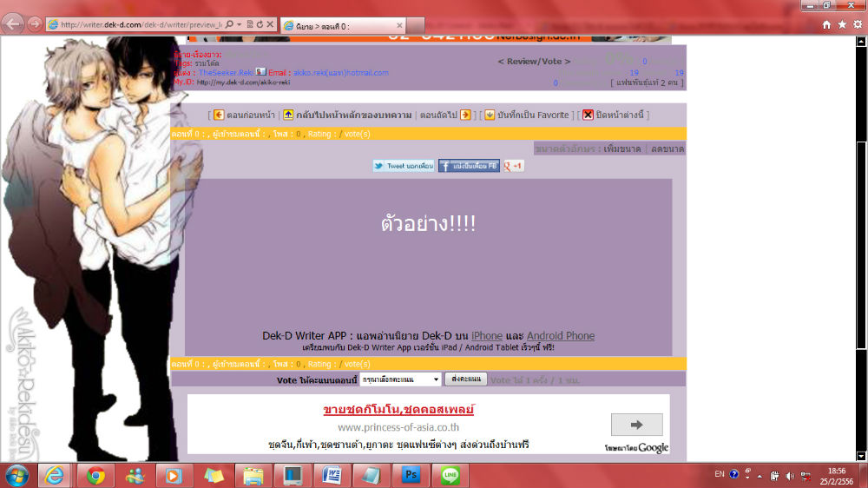The width and height of the screenshot is (868, 488).
Task: Open the browser Home icon
Action: coord(826,24)
